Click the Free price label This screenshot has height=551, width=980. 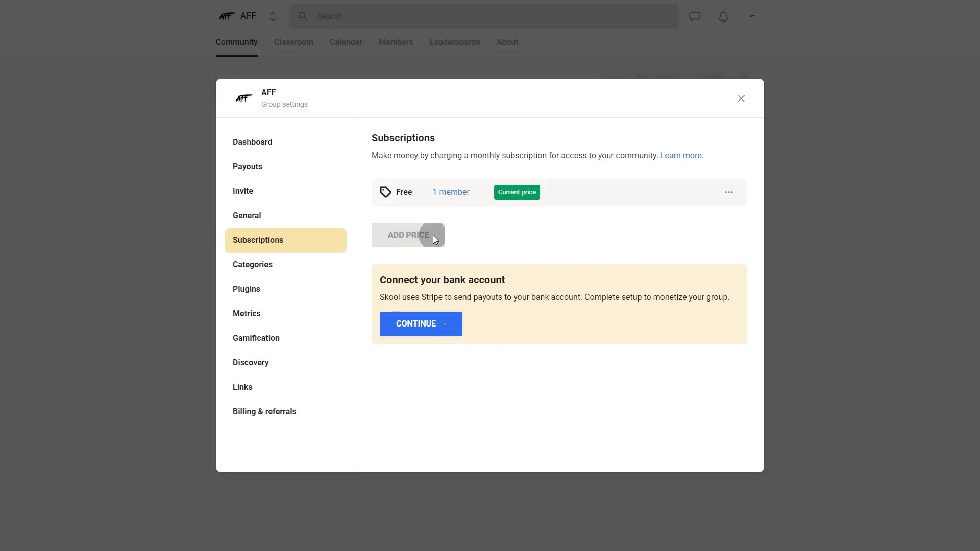click(x=404, y=192)
